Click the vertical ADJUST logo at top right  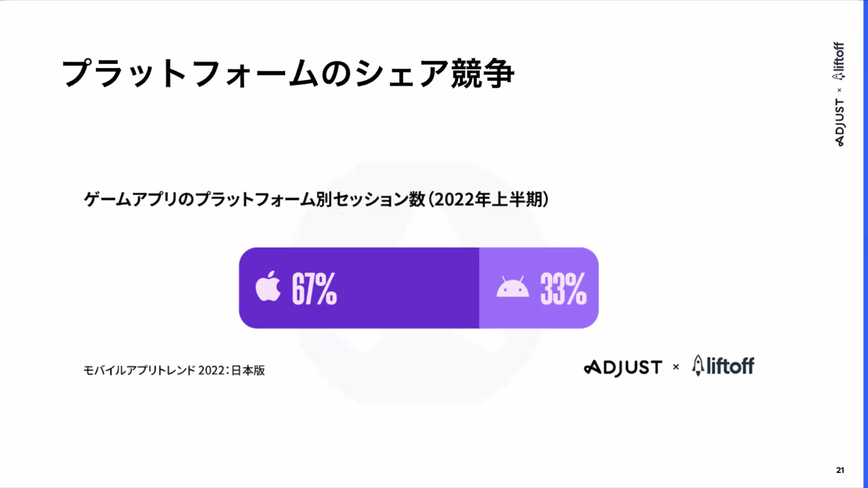click(x=840, y=122)
